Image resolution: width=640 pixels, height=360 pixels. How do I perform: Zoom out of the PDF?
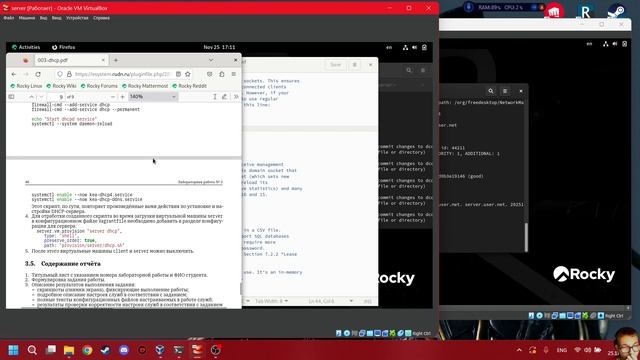(x=113, y=97)
